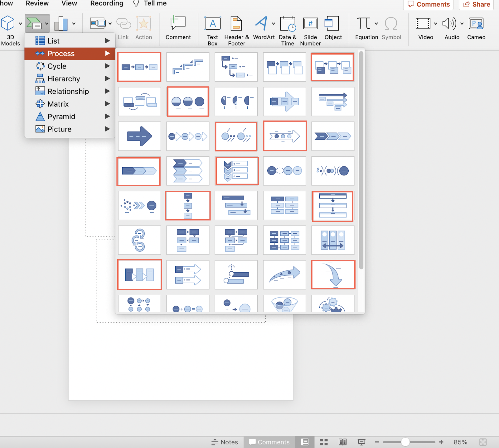Open the Audio dropdown arrow
499x448 pixels.
point(462,23)
